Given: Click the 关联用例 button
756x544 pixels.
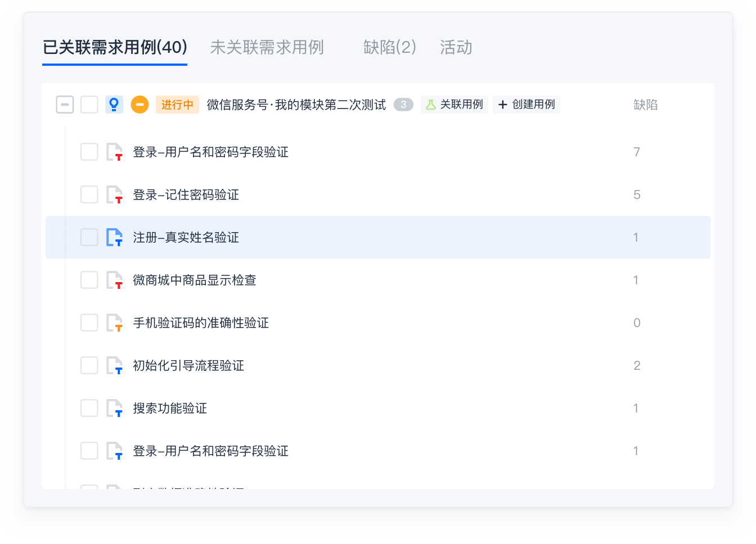Looking at the screenshot, I should point(454,105).
